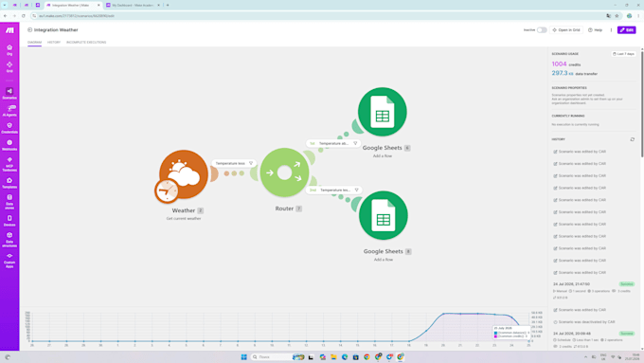Open the upper Google Sheets module
This screenshot has width=644, height=363.
tap(383, 112)
